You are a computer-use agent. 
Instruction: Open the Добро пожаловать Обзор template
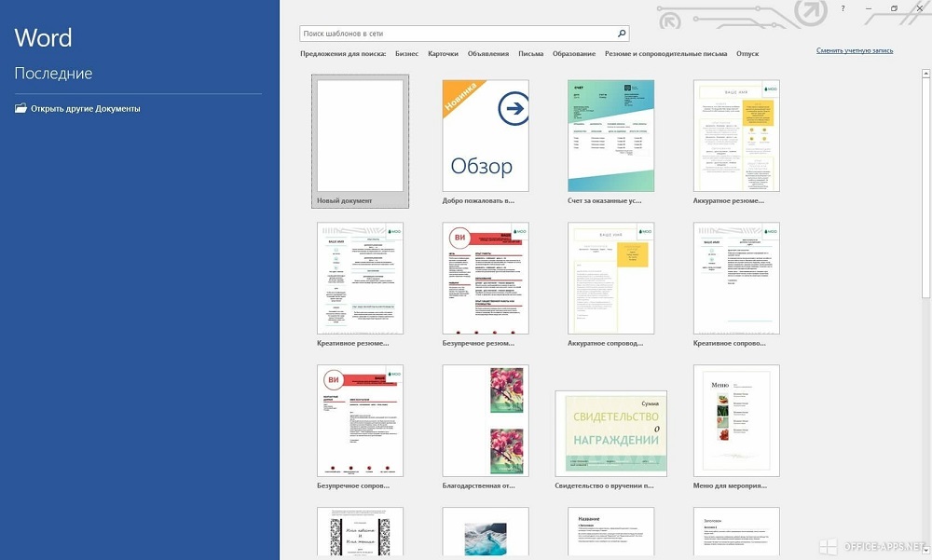(486, 135)
